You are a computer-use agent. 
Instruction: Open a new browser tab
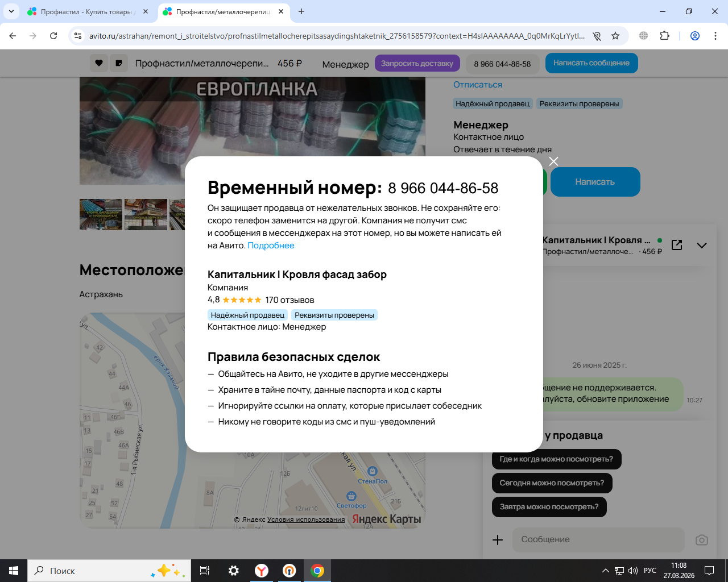point(301,11)
